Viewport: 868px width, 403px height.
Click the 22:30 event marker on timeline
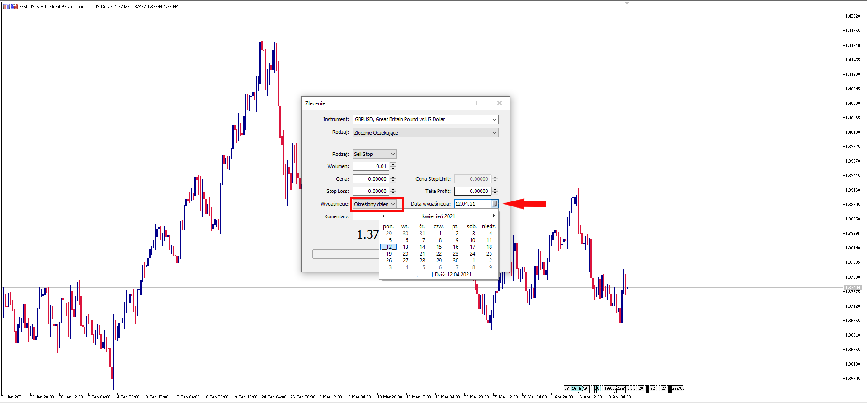(677, 389)
